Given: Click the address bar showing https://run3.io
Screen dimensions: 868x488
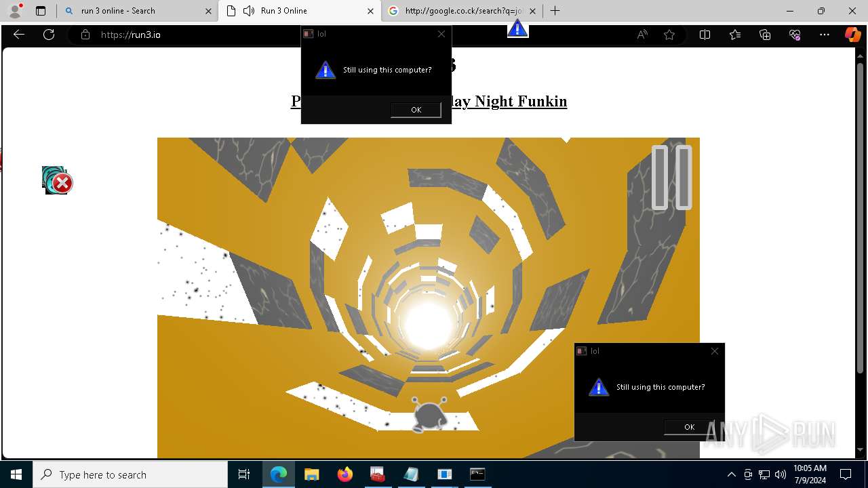Looking at the screenshot, I should click(x=353, y=35).
